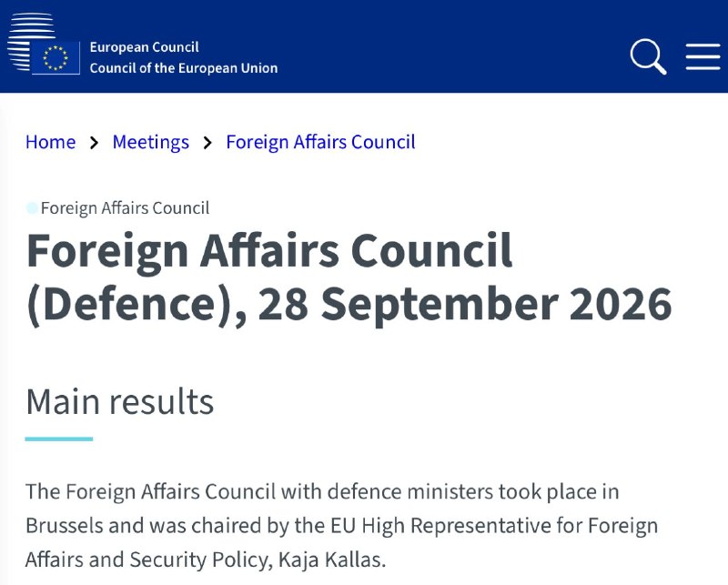Image resolution: width=728 pixels, height=585 pixels.
Task: Click the word Brussels in the paragraph
Action: click(x=64, y=526)
